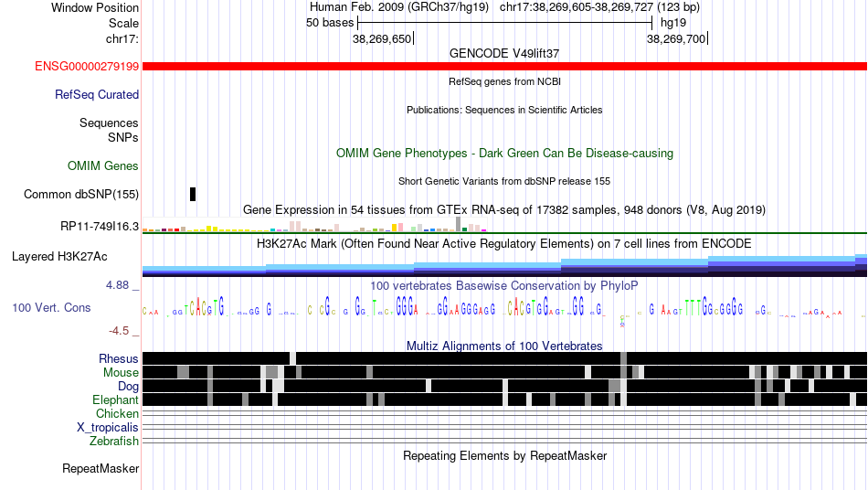Select the Zebrafish alignment row label

pyautogui.click(x=114, y=442)
